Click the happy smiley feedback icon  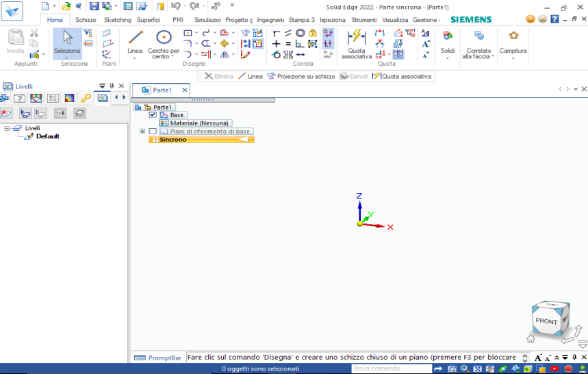click(x=531, y=19)
